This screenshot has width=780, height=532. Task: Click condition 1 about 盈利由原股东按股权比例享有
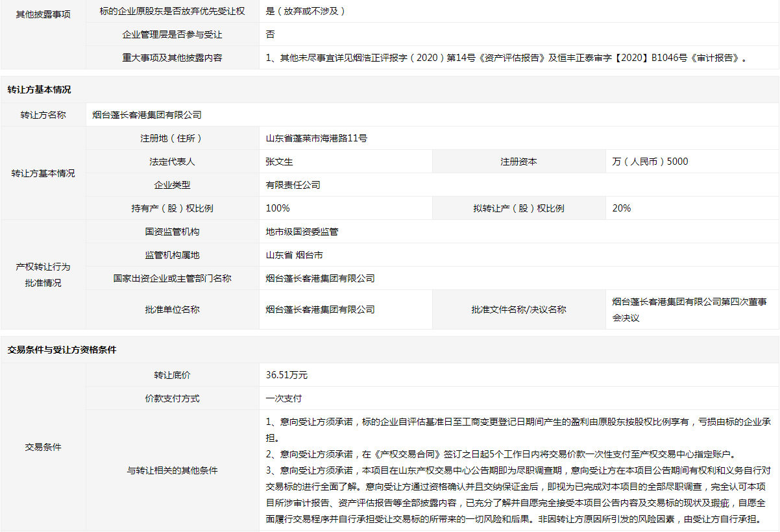518,429
